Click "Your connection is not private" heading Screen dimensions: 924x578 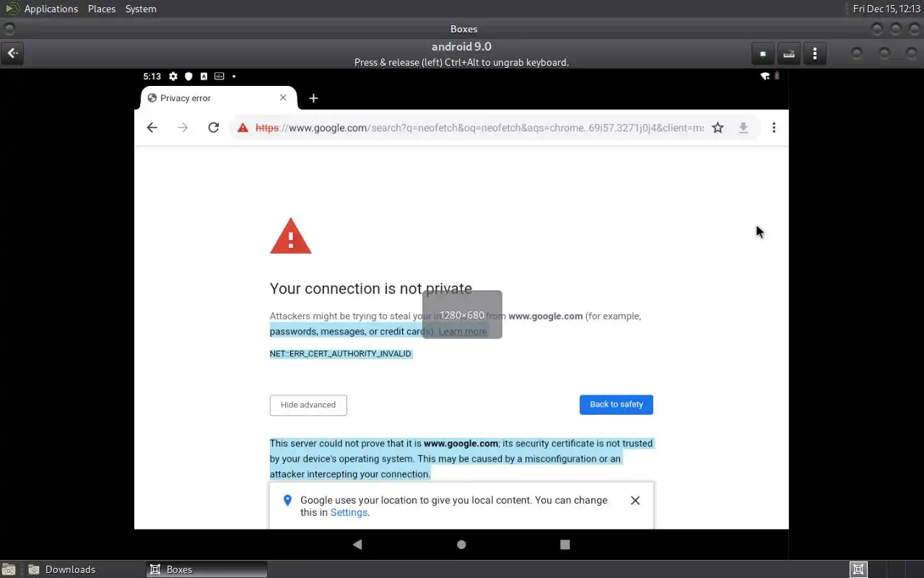tap(371, 288)
